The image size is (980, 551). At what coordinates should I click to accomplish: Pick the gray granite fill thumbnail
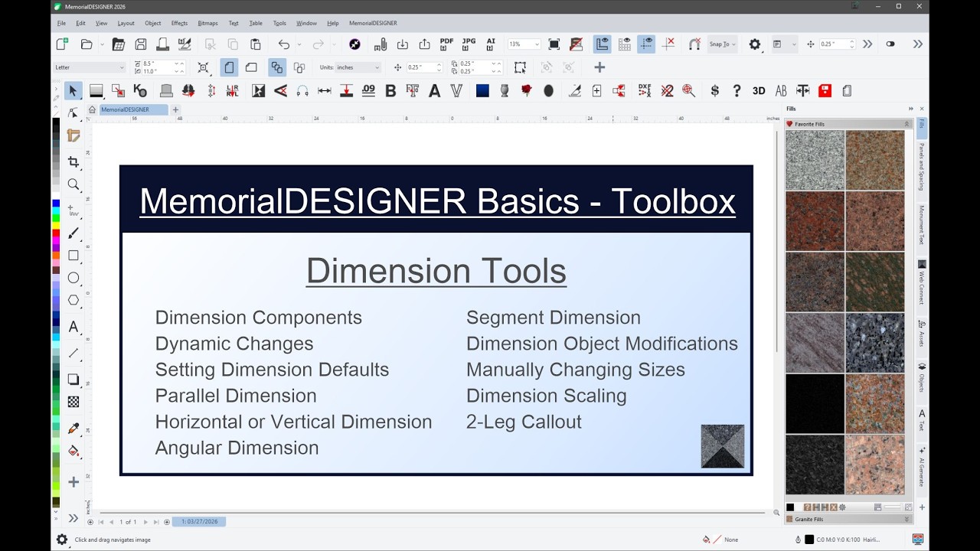815,160
